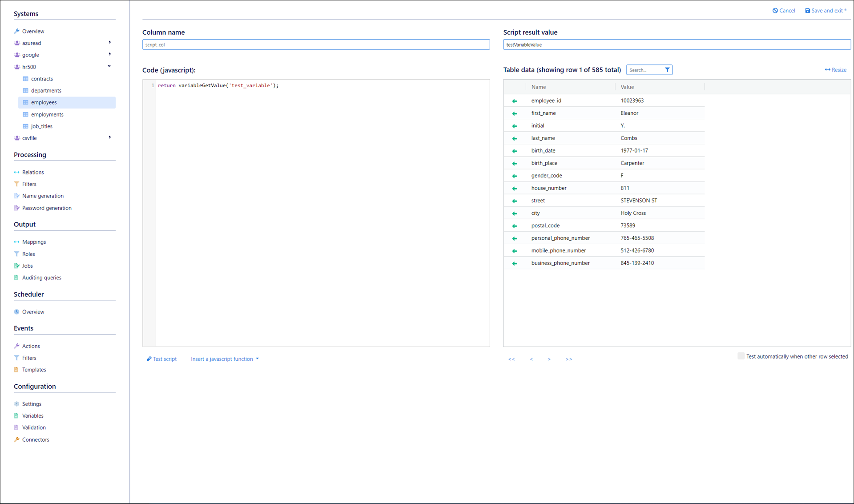Click Save and exit
Viewport: 854px width, 504px height.
[826, 11]
